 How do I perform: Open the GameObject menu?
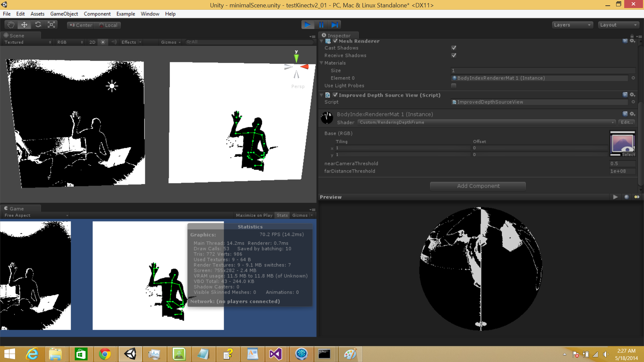click(64, 14)
